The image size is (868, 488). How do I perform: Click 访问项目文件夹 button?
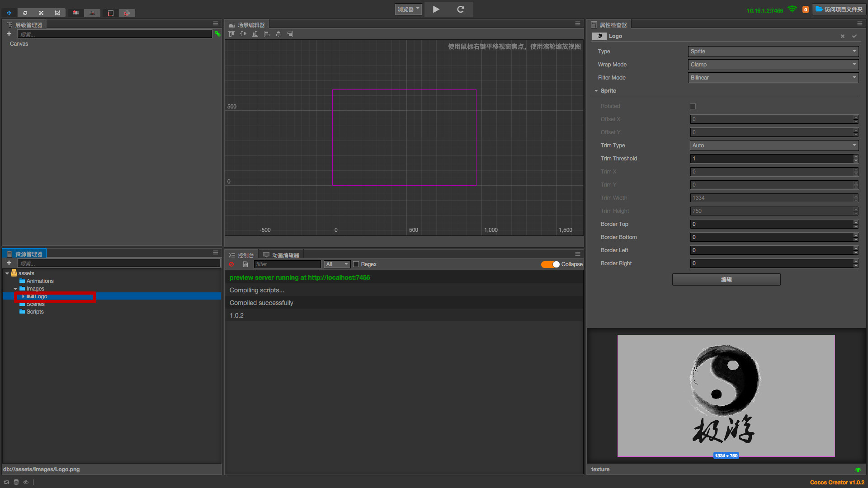click(x=839, y=9)
